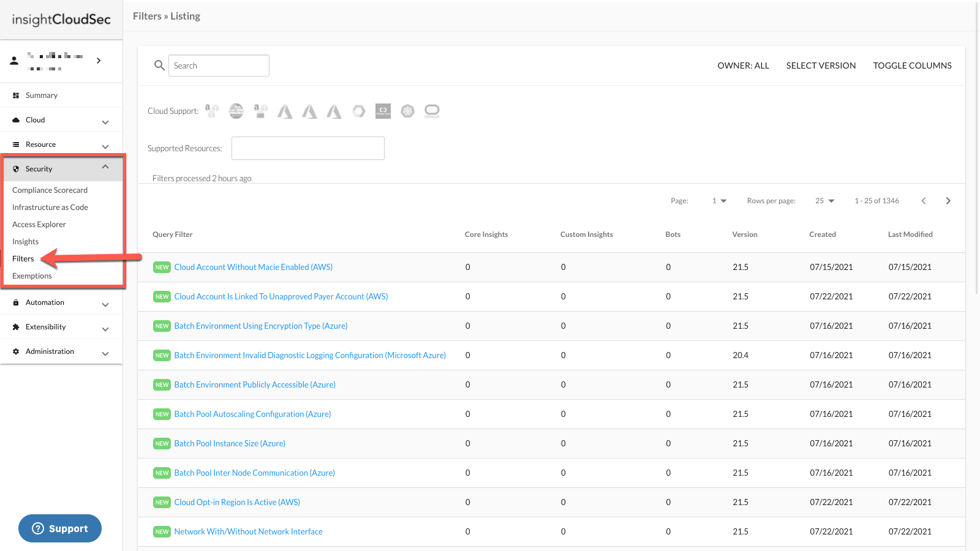Click the Security shield icon

(16, 169)
